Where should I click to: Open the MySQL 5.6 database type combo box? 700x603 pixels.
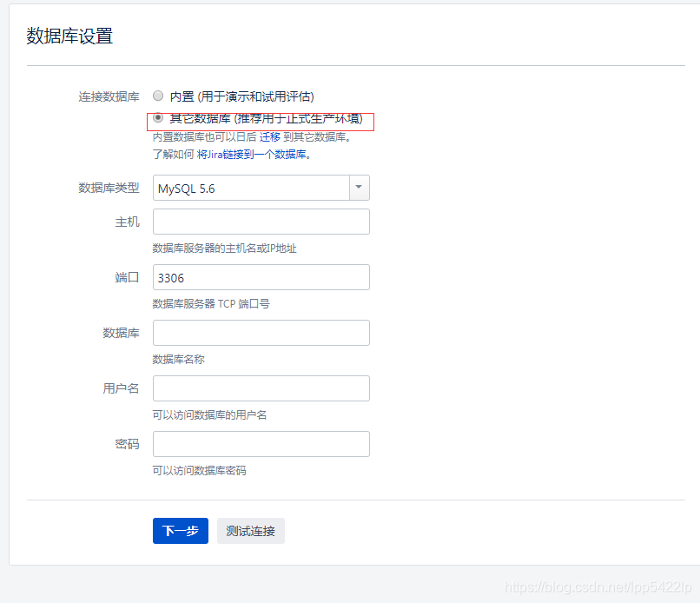pos(261,188)
